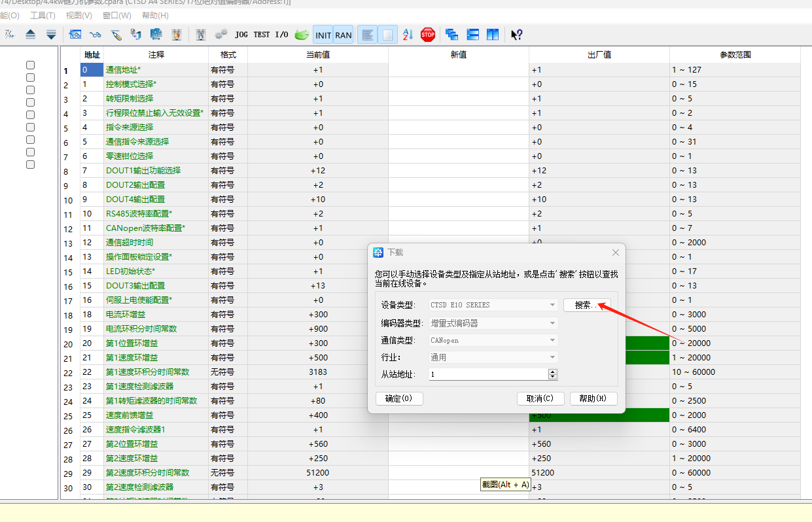Click the 注释 column header
This screenshot has width=812, height=522.
click(x=156, y=55)
